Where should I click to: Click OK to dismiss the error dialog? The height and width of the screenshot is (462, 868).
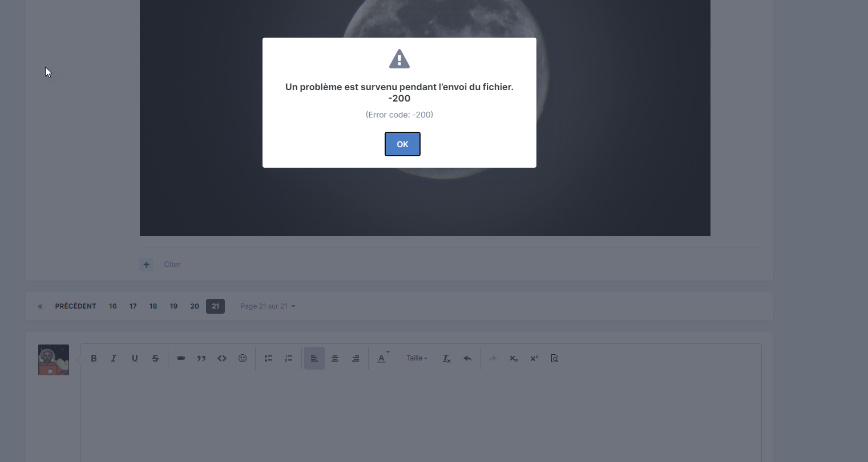point(402,144)
